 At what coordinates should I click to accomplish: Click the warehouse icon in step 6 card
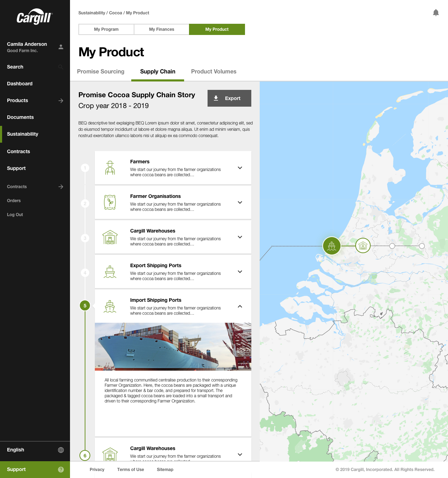(110, 454)
